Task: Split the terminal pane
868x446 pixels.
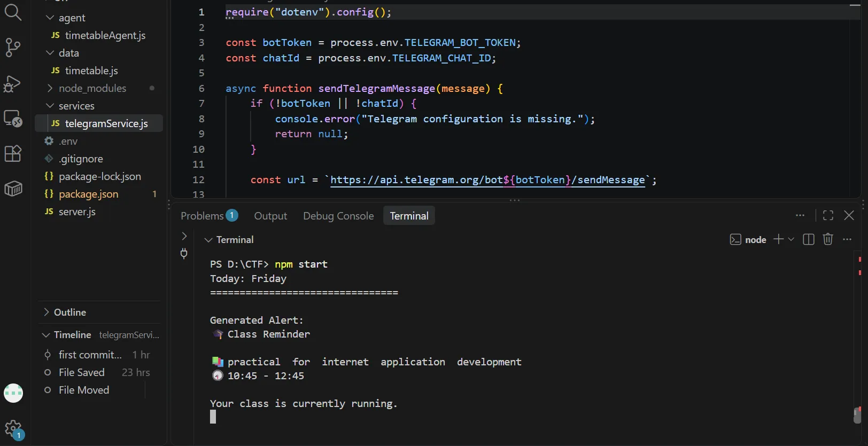Action: tap(809, 239)
